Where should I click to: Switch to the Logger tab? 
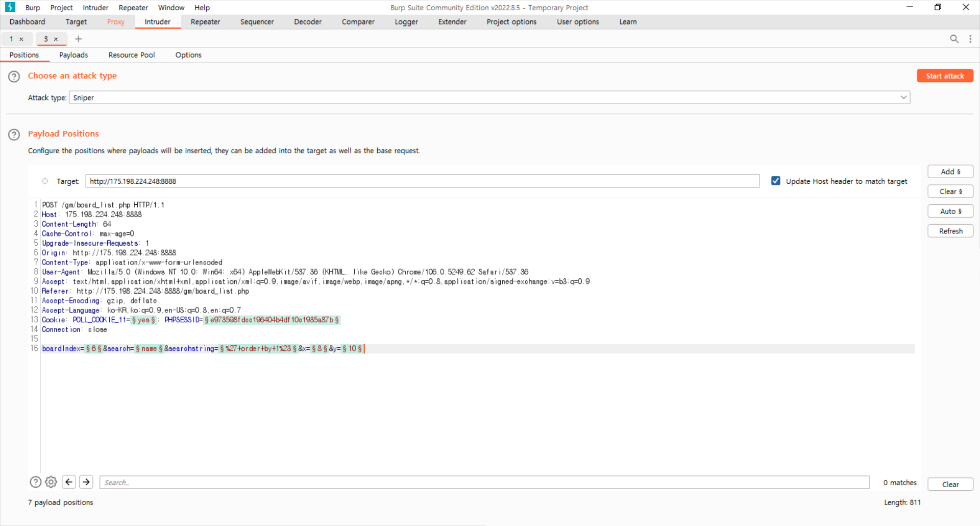[406, 22]
